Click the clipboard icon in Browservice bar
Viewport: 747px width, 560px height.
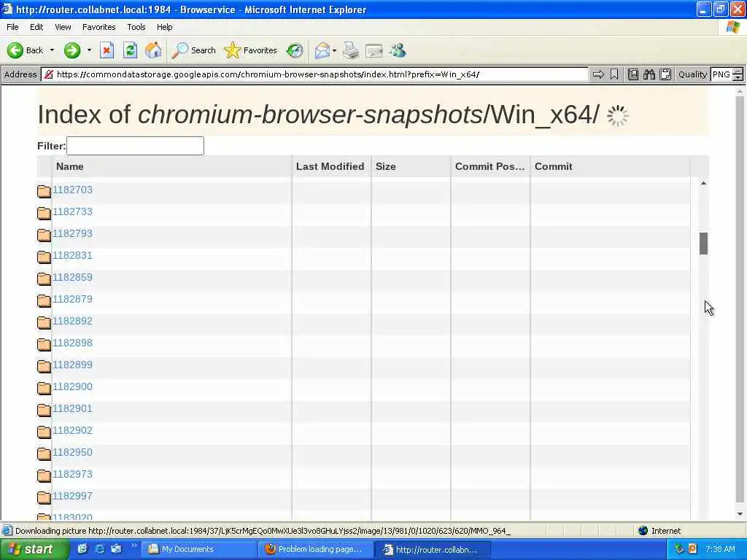tap(665, 74)
